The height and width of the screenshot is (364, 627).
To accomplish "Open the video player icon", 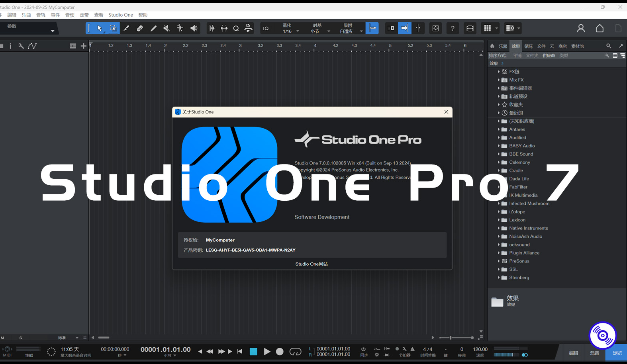I will [x=470, y=28].
